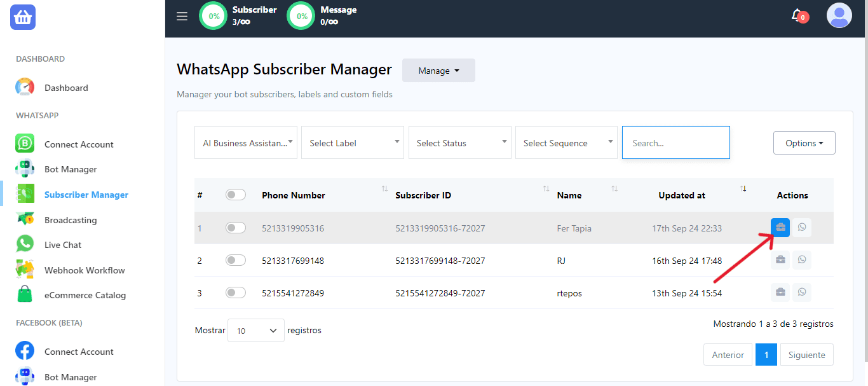Open WhatsApp chat icon for RJ row
The height and width of the screenshot is (386, 868).
click(x=802, y=260)
